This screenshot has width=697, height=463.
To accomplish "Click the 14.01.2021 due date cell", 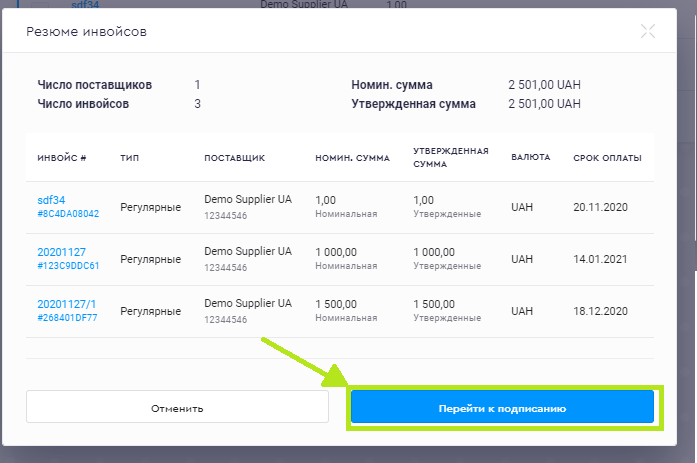I will (x=597, y=259).
